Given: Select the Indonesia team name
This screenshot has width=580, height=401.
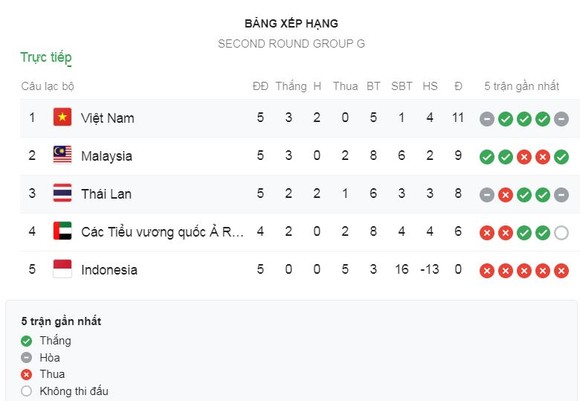Looking at the screenshot, I should click(109, 270).
